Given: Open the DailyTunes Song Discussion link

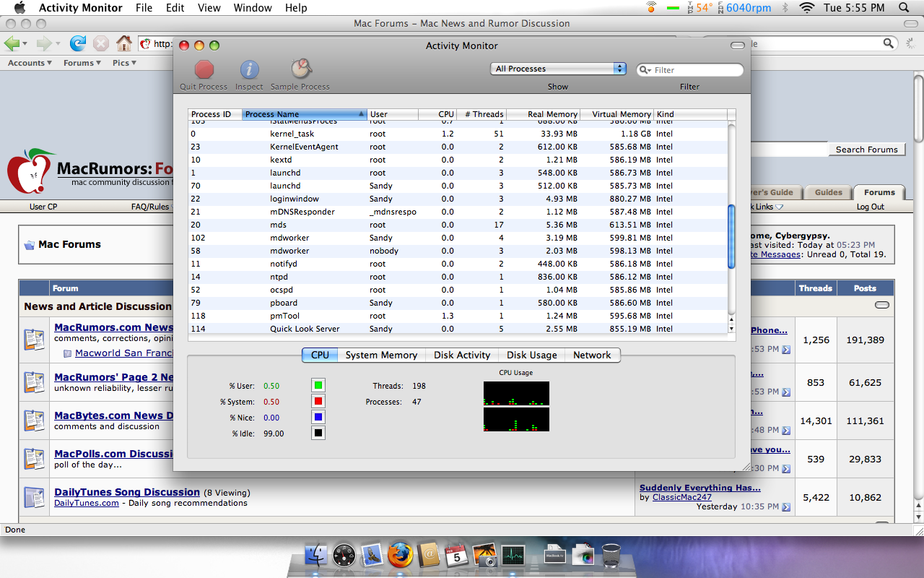Looking at the screenshot, I should click(127, 492).
